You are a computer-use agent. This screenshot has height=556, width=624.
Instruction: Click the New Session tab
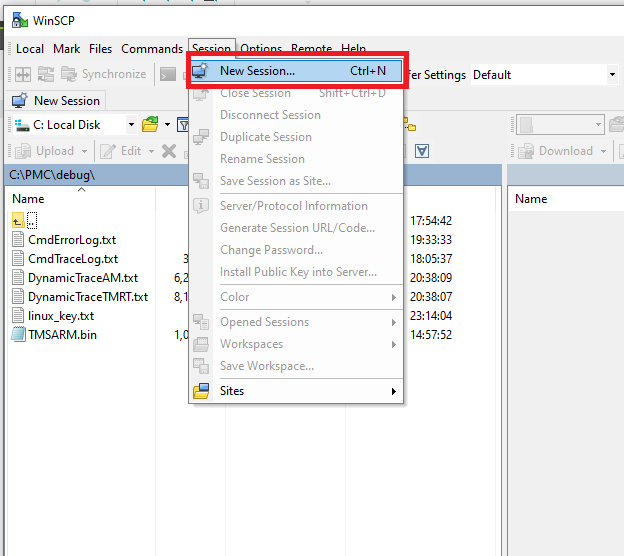tap(56, 100)
